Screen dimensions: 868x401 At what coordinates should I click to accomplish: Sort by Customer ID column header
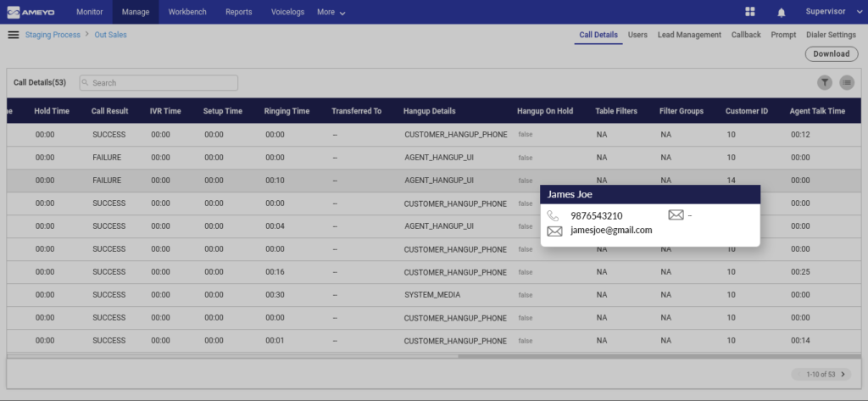pos(747,111)
